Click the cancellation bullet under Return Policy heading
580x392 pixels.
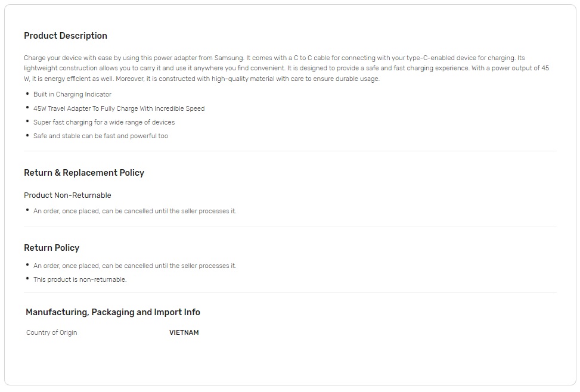pos(135,266)
